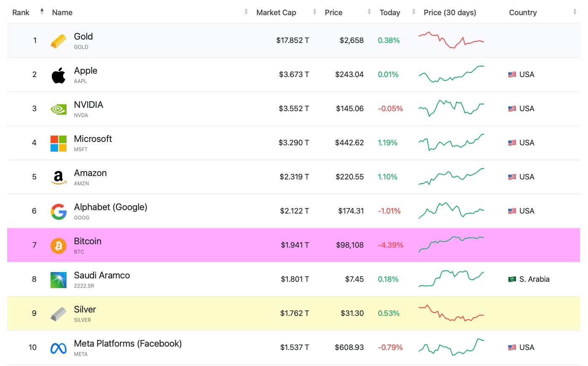Click the Saudi Arabia flag icon
Viewport: 588px width, 366px height.
click(x=512, y=279)
